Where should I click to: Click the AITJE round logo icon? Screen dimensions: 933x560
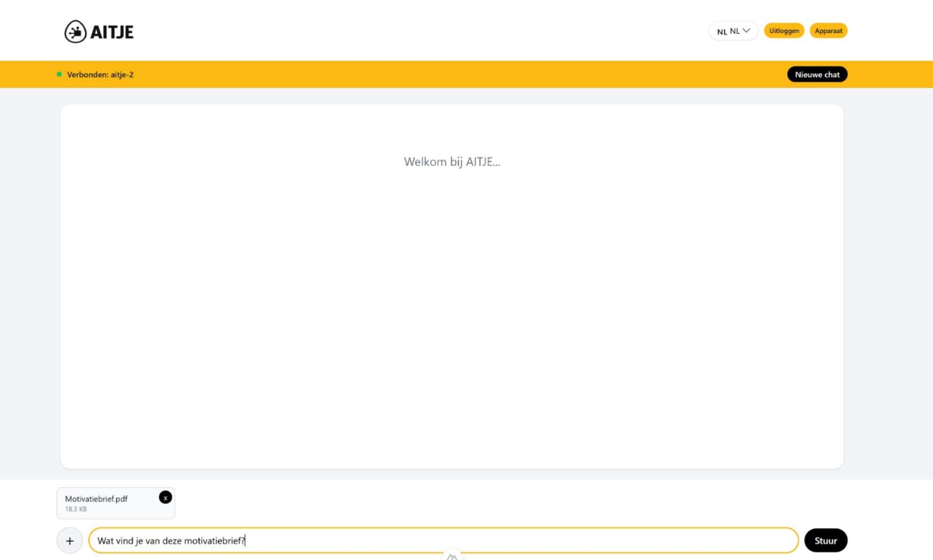(76, 32)
